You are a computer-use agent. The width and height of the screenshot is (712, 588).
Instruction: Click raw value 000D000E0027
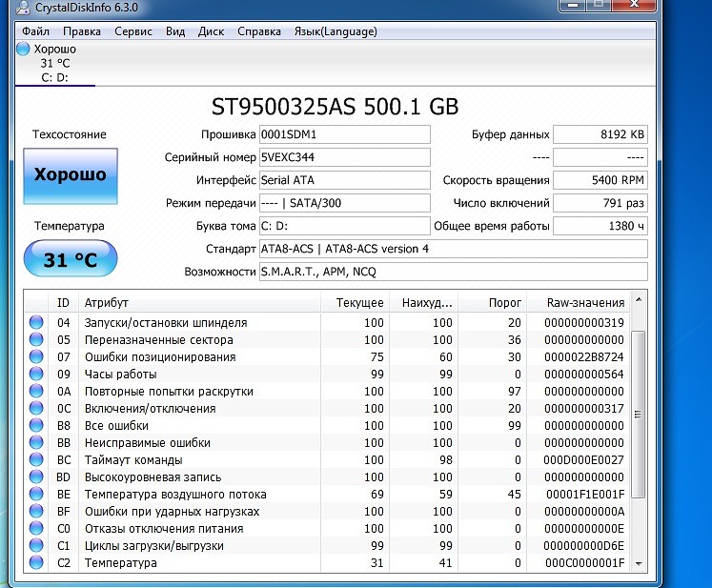584,460
